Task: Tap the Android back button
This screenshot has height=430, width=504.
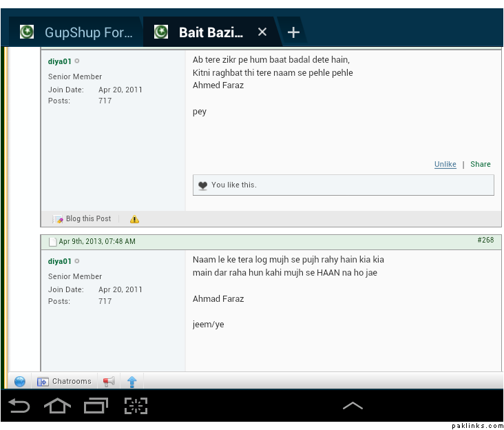Action: pos(19,406)
